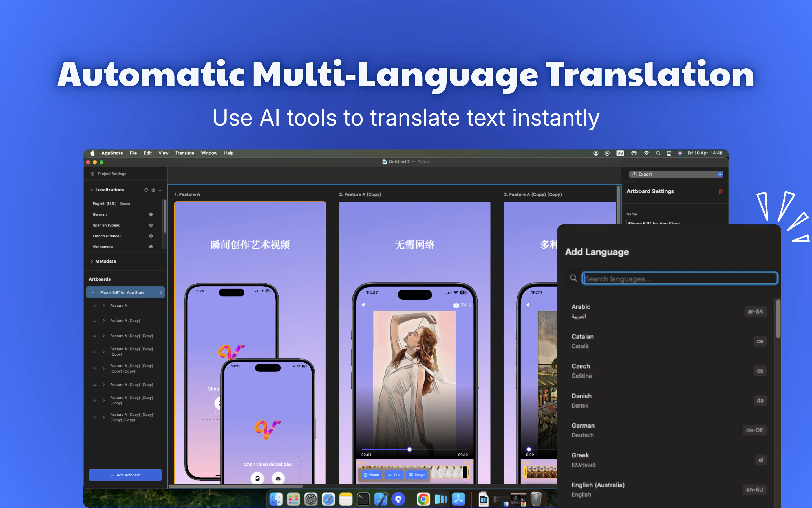This screenshot has width=812, height=508.
Task: Select Catalan in the language list
Action: click(669, 341)
